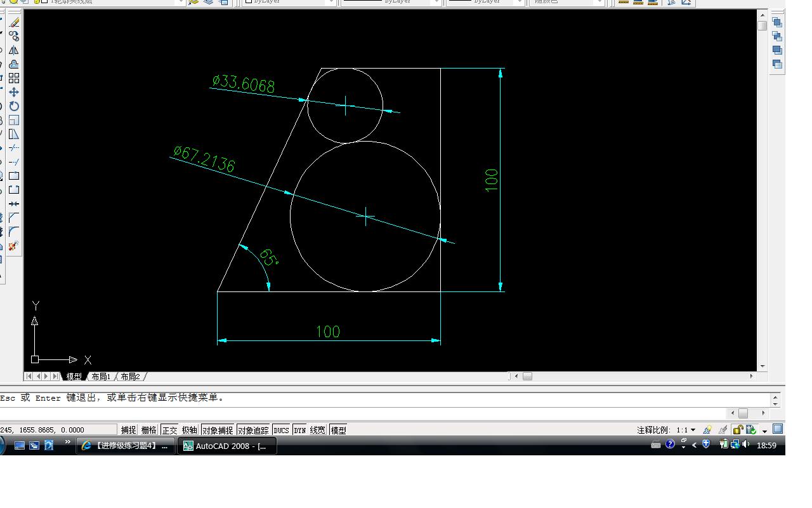The height and width of the screenshot is (508, 812).
Task: Open the layer name dropdown list
Action: click(180, 2)
